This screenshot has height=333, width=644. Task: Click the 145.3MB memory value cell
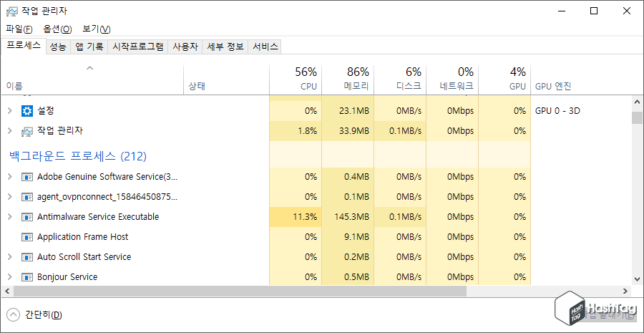pyautogui.click(x=348, y=217)
